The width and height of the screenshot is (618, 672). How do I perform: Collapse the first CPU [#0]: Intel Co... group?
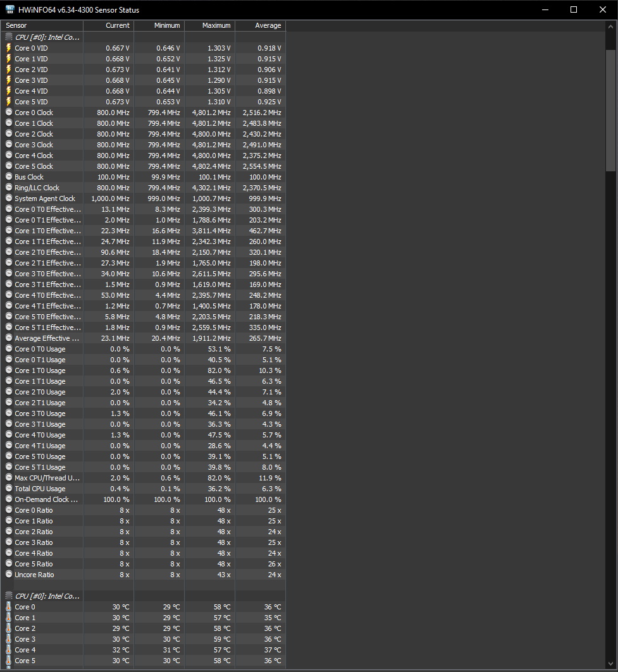click(x=47, y=37)
